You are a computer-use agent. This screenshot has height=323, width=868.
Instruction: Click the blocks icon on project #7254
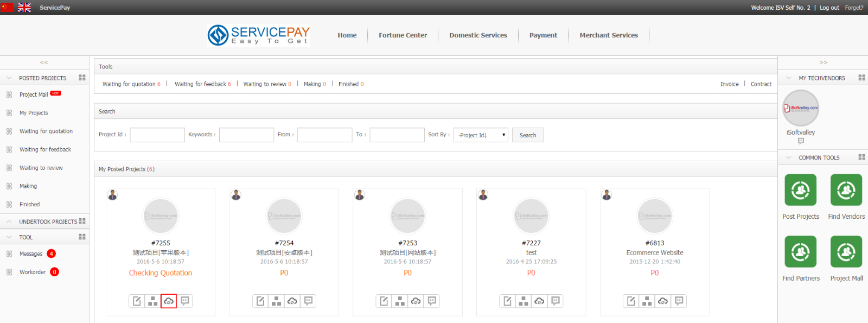click(x=277, y=301)
